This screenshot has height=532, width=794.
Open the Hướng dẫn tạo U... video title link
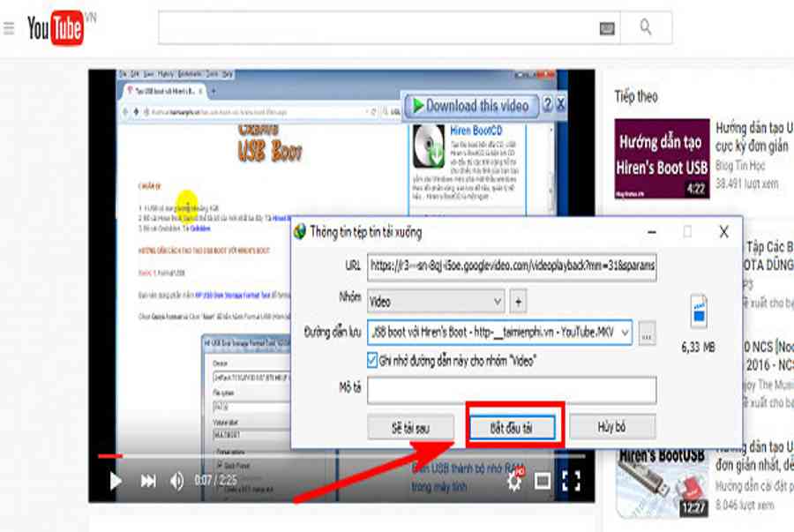[754, 137]
